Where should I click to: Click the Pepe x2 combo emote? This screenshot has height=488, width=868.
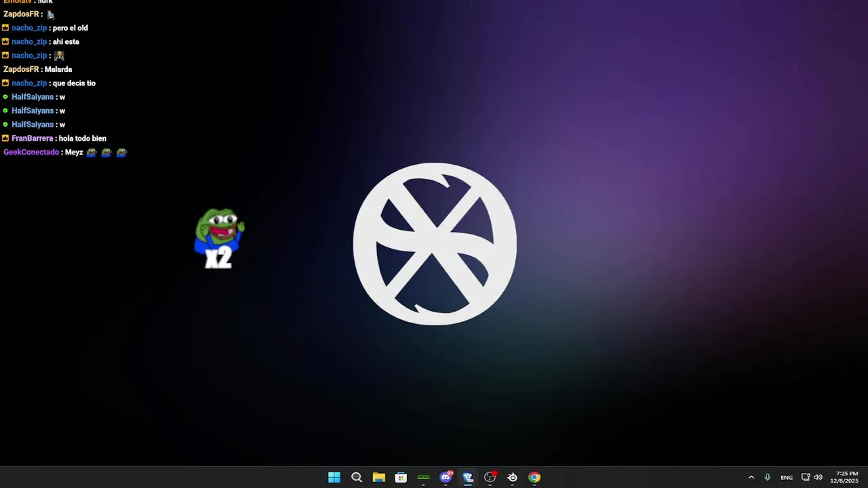[219, 238]
